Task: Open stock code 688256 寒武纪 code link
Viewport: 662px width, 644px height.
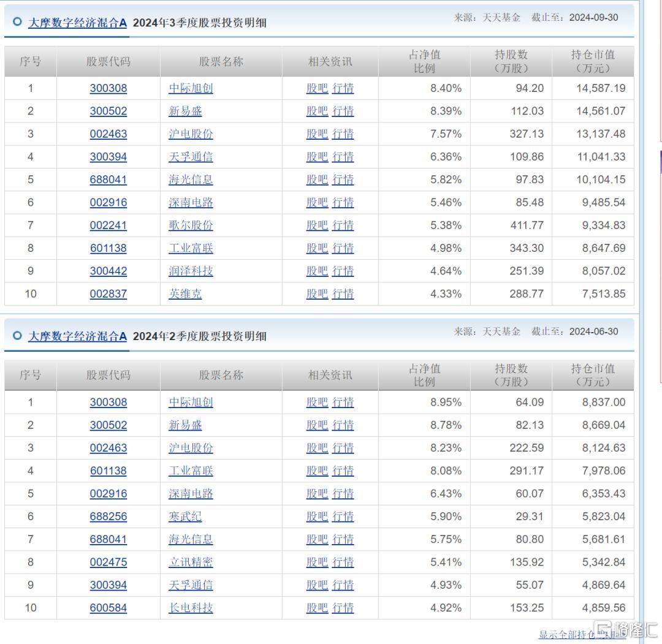Action: point(108,516)
